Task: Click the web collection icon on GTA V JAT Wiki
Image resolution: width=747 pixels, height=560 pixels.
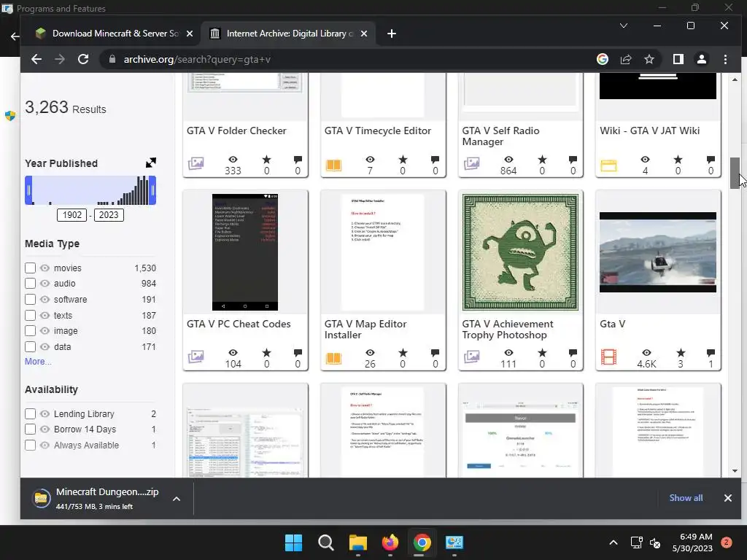Action: click(608, 166)
